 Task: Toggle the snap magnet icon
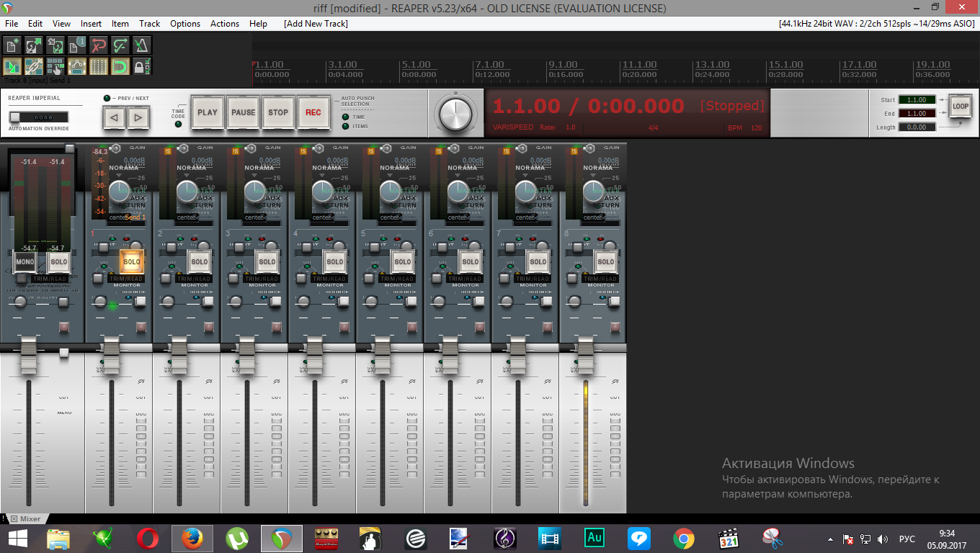pos(120,67)
